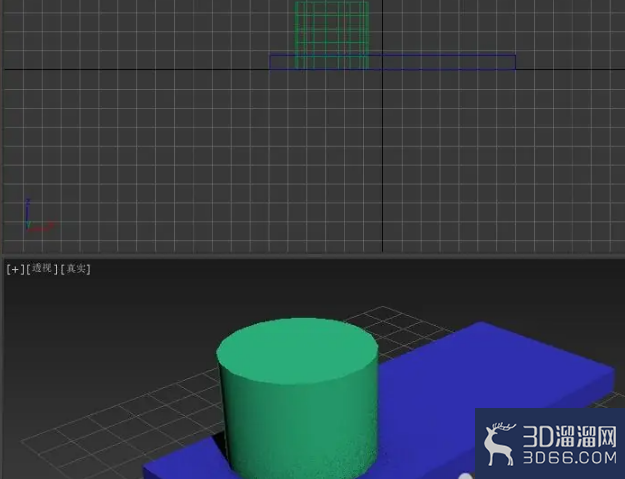Open the 透视 perspective view label menu
The width and height of the screenshot is (625, 479).
[x=42, y=269]
